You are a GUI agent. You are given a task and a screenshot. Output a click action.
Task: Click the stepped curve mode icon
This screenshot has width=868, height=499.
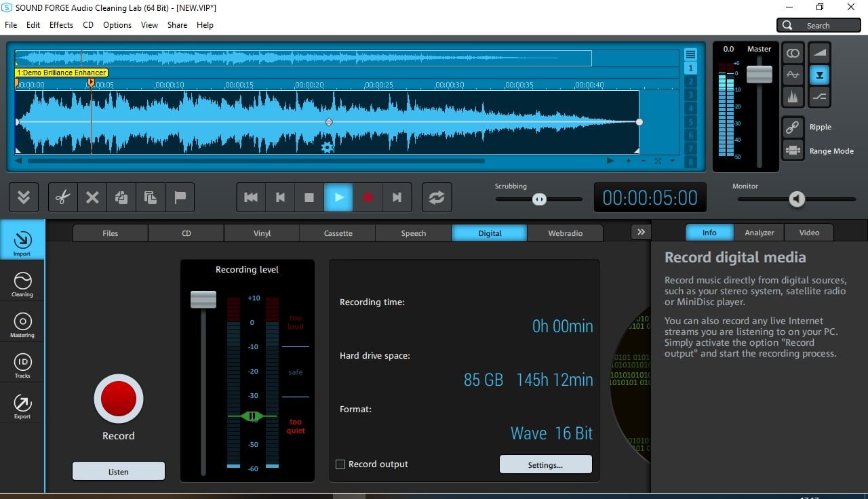820,97
